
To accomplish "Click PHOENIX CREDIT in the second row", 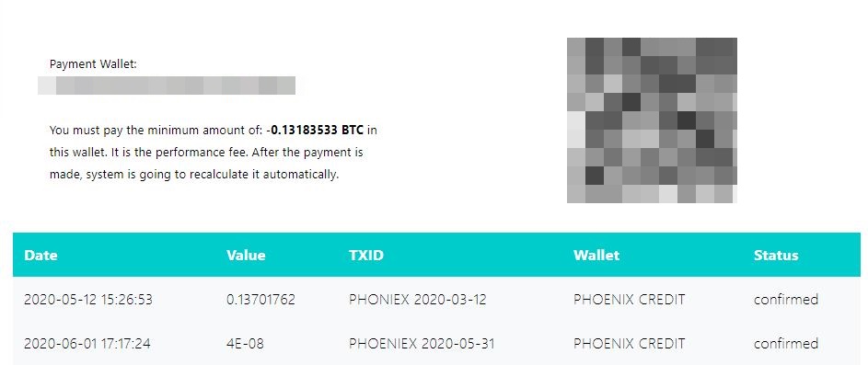I will click(630, 344).
